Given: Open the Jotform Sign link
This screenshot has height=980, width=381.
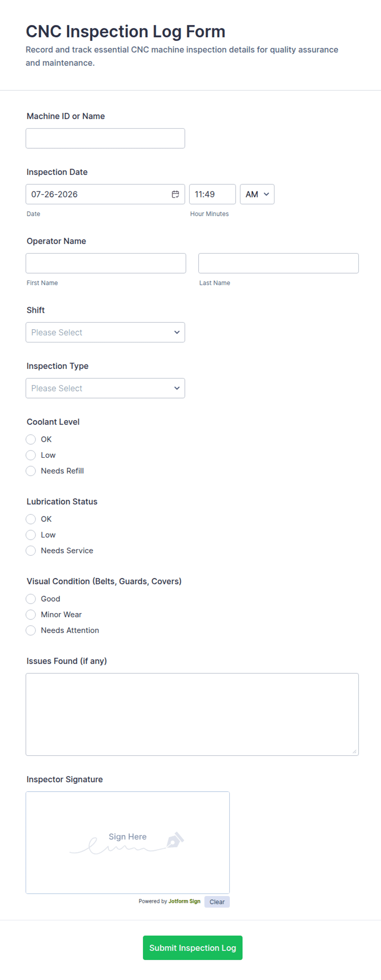Looking at the screenshot, I should (x=184, y=901).
